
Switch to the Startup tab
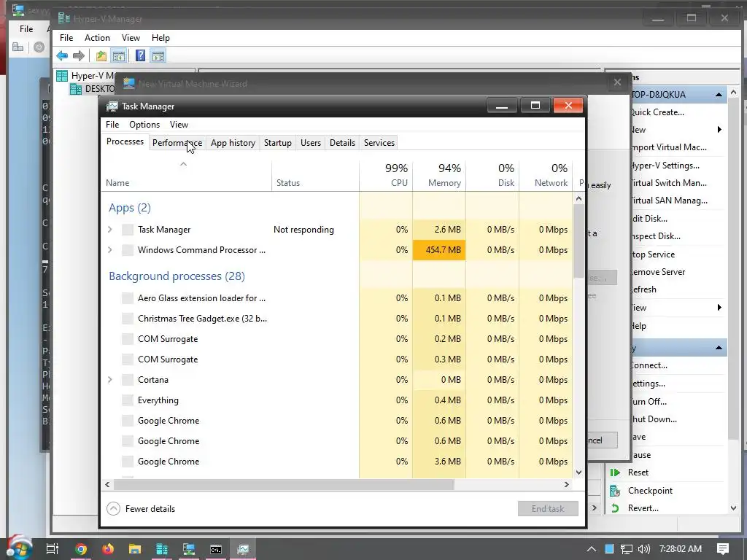tap(278, 143)
